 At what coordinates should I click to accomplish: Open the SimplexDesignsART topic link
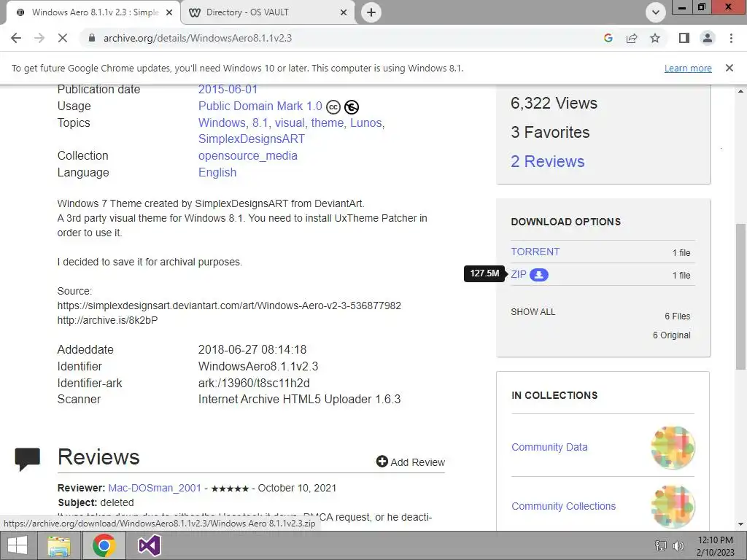point(252,139)
